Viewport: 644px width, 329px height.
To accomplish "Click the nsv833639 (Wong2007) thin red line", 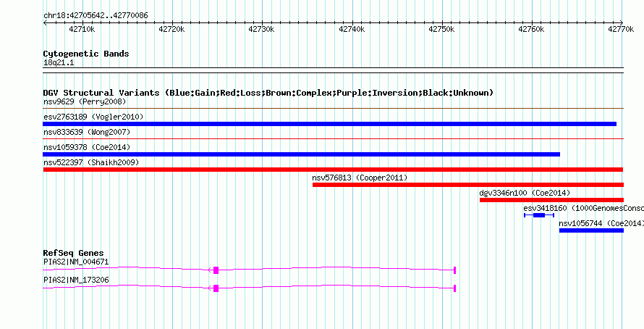I will (333, 139).
